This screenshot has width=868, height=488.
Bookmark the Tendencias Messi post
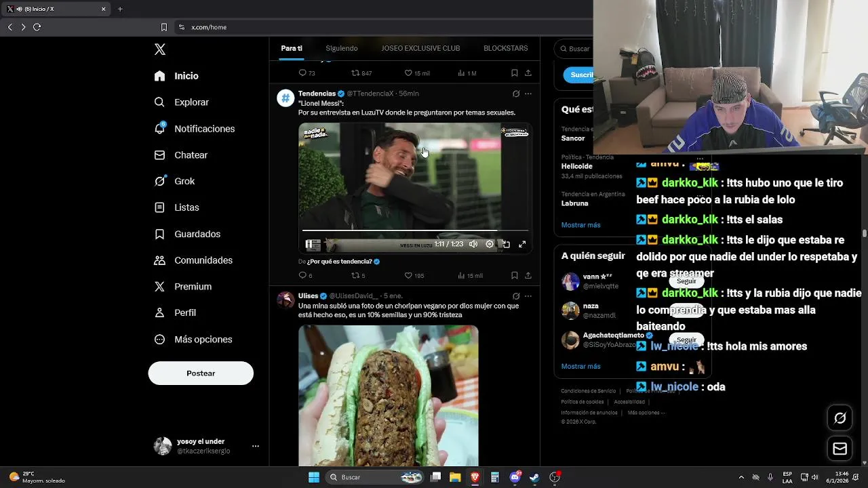[515, 275]
